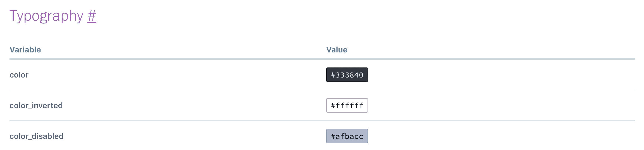644x150 pixels.
Task: Click the Typography section heading
Action: coord(46,16)
